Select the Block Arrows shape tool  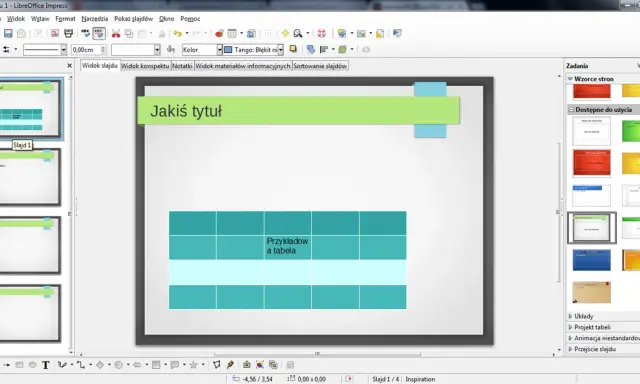point(137,365)
